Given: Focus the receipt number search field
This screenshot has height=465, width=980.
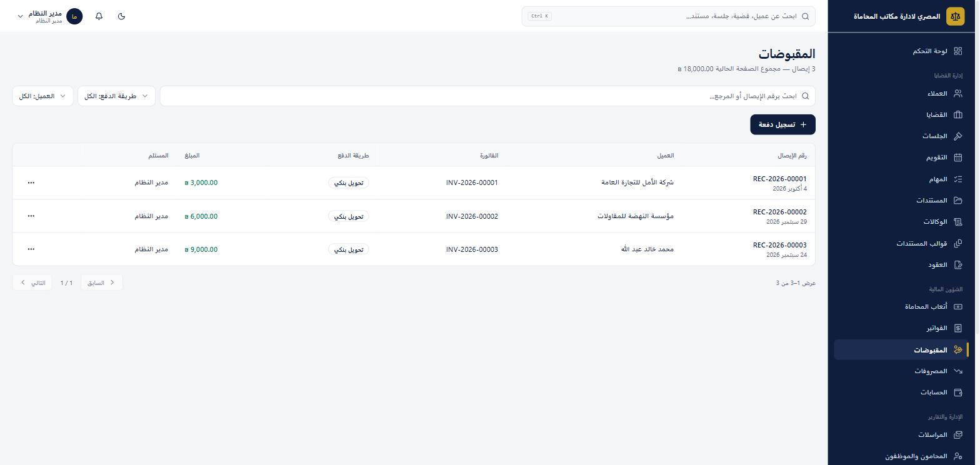Looking at the screenshot, I should point(487,96).
